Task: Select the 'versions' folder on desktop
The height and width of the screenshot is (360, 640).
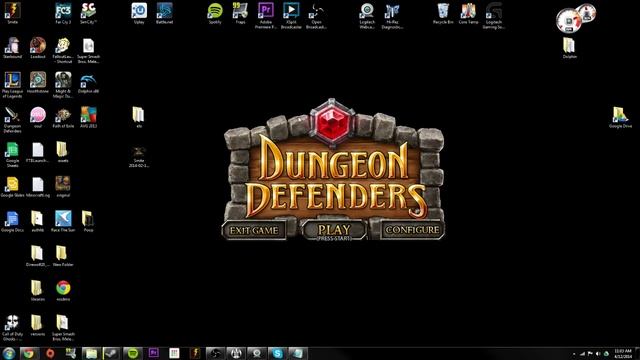Action: click(38, 325)
